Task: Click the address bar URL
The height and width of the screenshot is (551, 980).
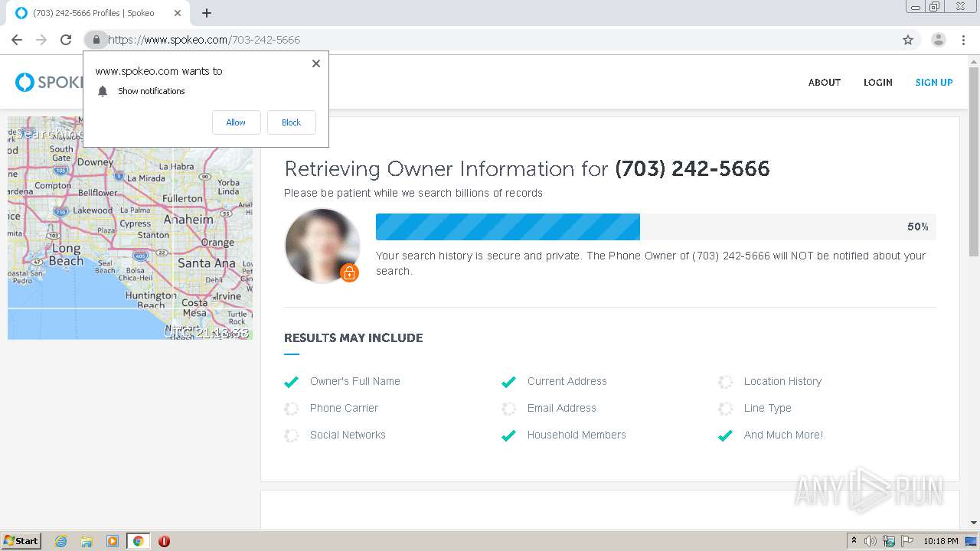Action: pyautogui.click(x=204, y=40)
